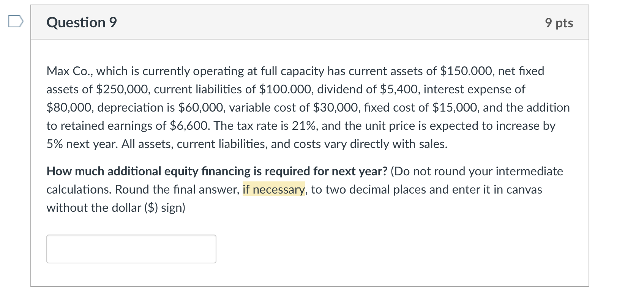This screenshot has width=644, height=293.
Task: Click the bold "How much additional equity financing" question
Action: click(x=216, y=171)
